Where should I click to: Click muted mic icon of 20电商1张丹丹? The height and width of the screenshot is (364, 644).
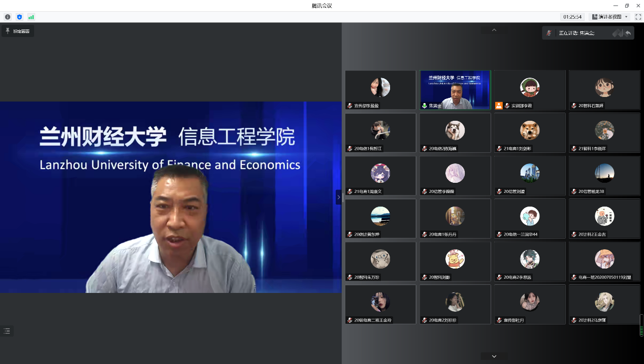[425, 234]
